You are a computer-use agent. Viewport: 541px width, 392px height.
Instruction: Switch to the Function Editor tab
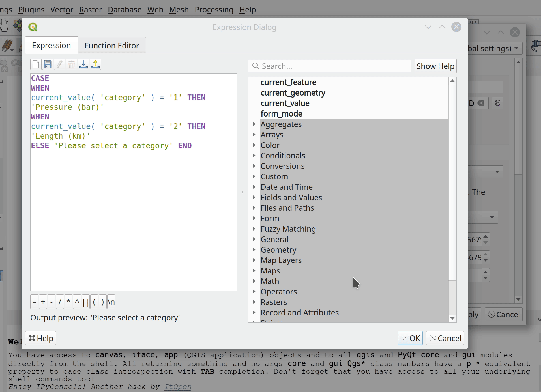click(x=112, y=46)
